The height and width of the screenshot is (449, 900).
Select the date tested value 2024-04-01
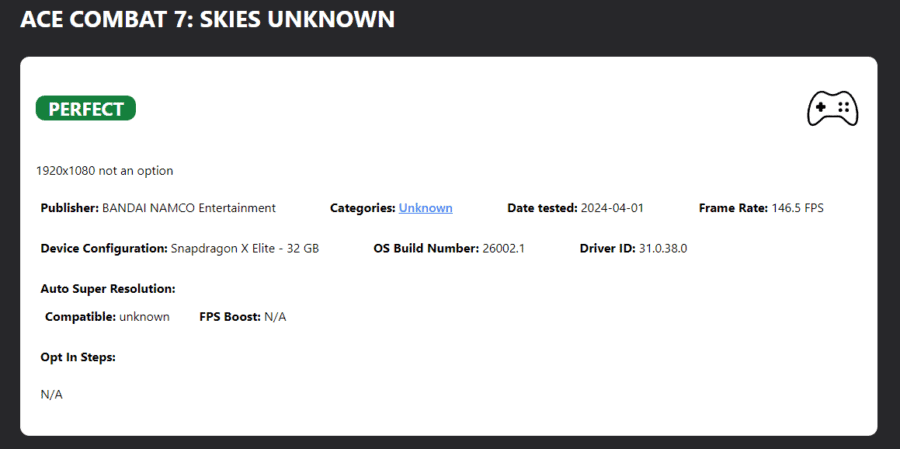(x=612, y=208)
